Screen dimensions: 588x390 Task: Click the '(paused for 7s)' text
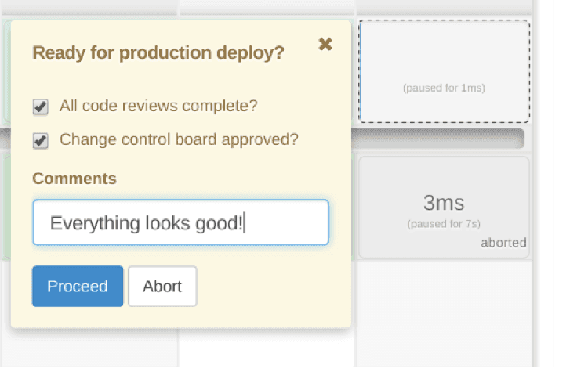pos(444,225)
